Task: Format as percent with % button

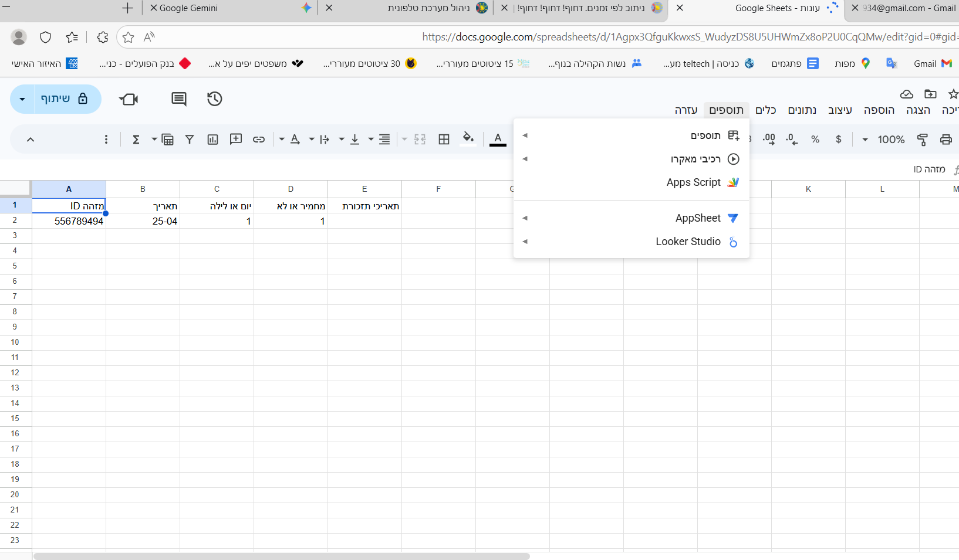Action: click(815, 140)
